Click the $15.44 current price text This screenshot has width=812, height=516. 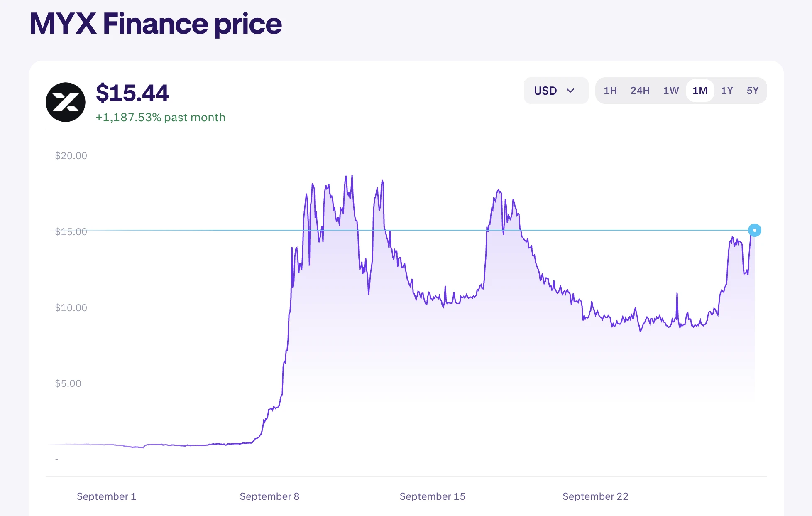coord(132,93)
